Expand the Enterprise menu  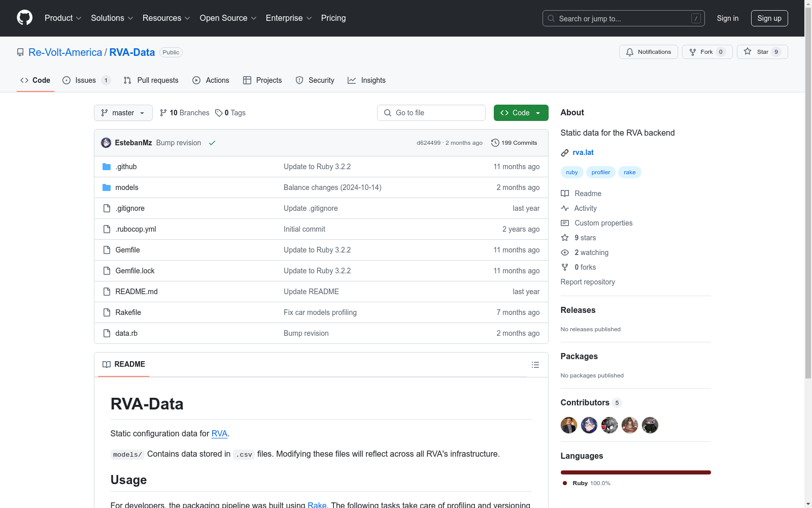289,18
